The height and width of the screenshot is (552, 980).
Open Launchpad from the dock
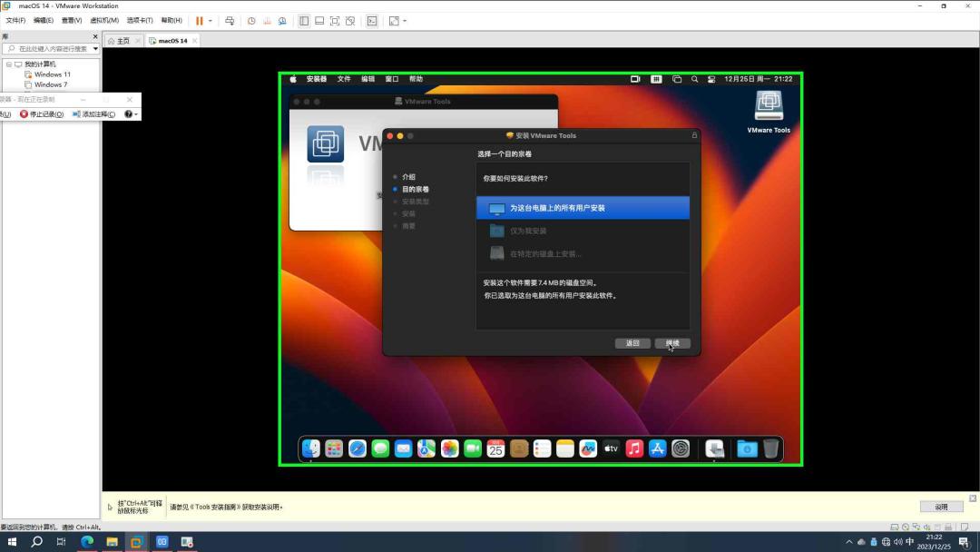pos(334,448)
